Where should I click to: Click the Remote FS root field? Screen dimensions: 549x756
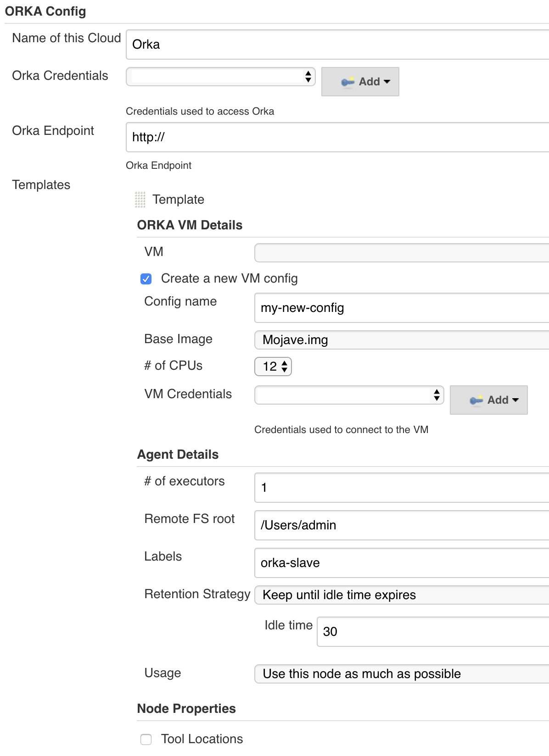point(402,525)
